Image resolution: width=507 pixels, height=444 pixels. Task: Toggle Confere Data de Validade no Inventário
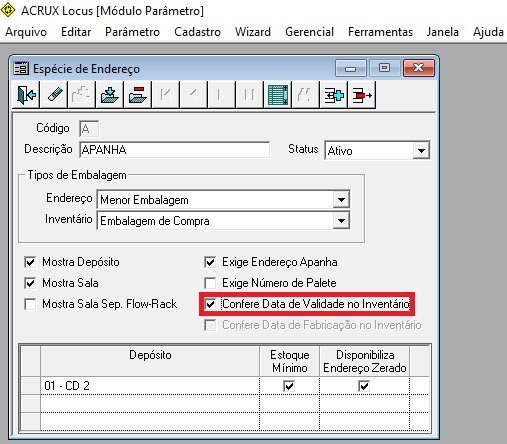point(210,304)
